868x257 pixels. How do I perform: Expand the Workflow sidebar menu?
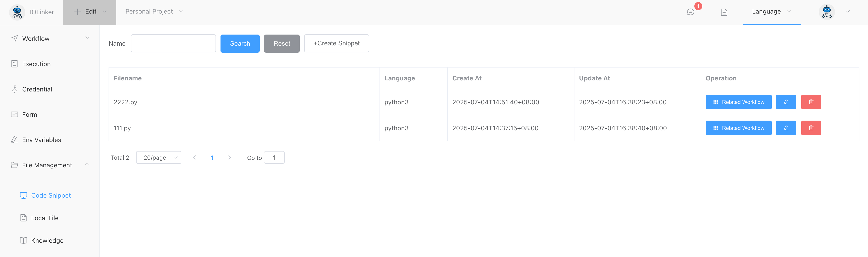(50, 38)
